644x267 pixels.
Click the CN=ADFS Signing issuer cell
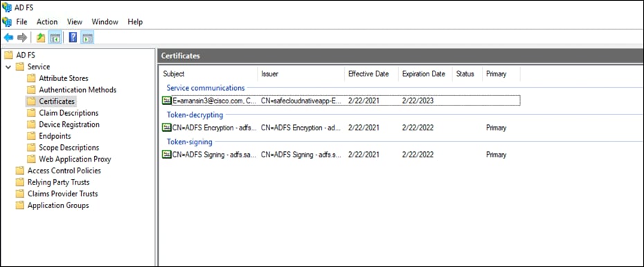point(301,155)
